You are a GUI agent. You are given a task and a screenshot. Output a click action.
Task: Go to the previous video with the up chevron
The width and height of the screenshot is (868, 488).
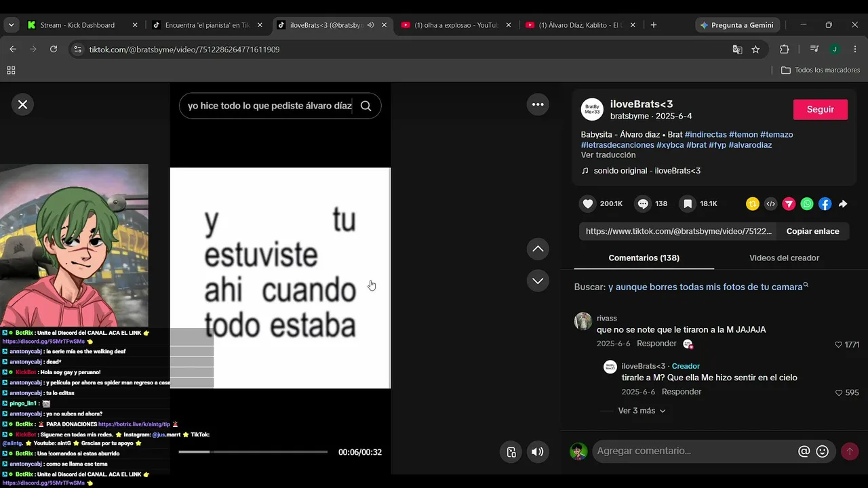coord(538,249)
